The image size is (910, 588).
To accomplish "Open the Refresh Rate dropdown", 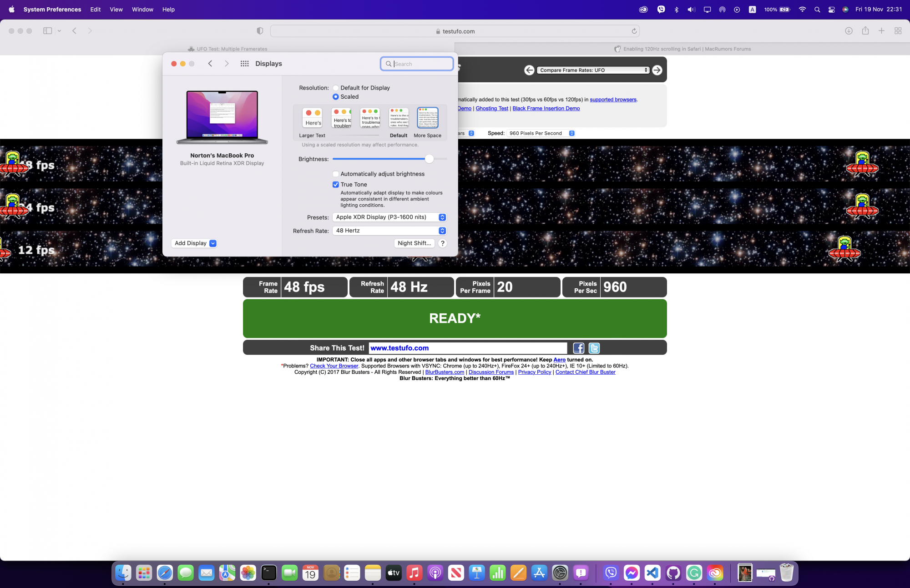I will point(389,231).
